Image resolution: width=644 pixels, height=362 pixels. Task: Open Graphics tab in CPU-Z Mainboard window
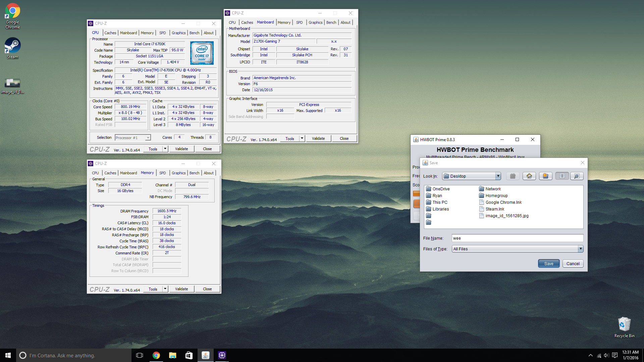click(x=315, y=22)
